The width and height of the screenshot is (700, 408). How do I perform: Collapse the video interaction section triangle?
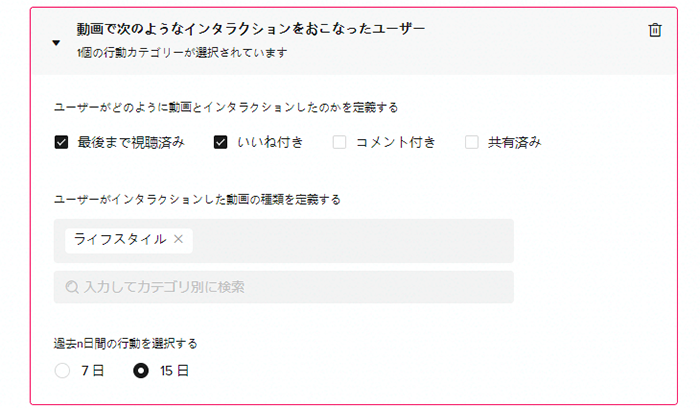(56, 43)
